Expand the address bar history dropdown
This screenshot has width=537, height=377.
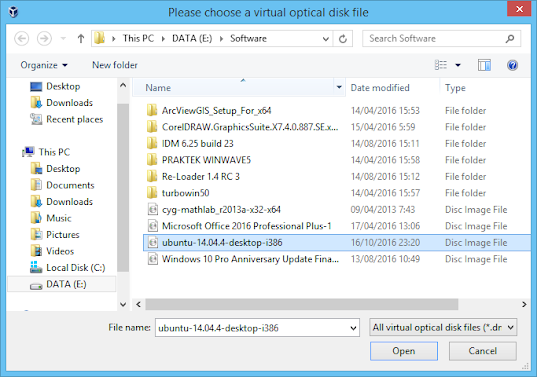pyautogui.click(x=326, y=39)
